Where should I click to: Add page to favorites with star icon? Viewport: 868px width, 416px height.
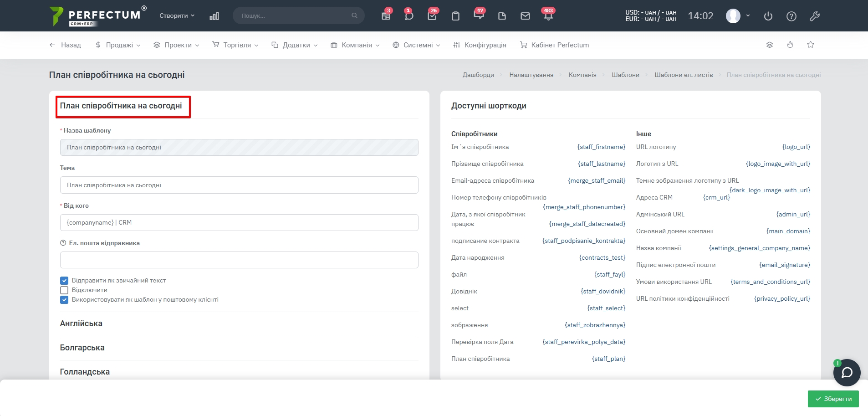click(x=811, y=45)
